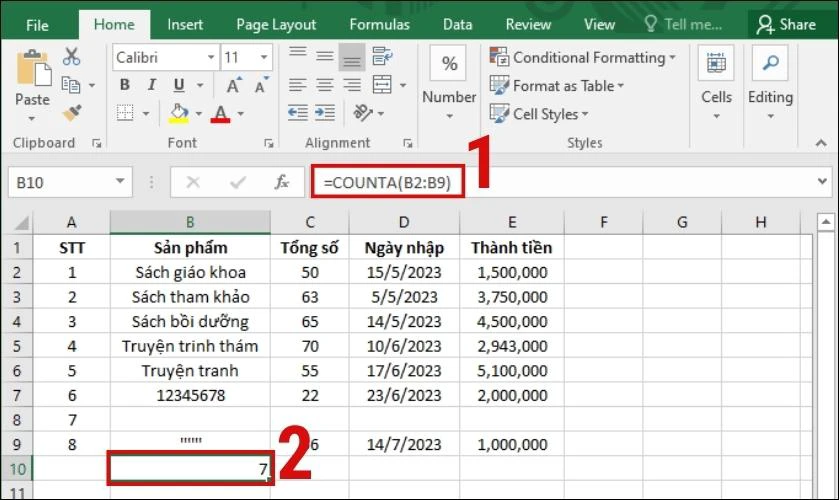Screen dimensions: 840x500
Task: Decrease font size with small A
Action: click(x=261, y=85)
